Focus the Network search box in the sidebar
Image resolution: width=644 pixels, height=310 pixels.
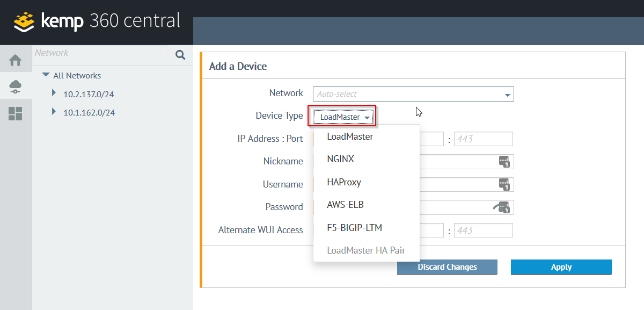tap(100, 53)
